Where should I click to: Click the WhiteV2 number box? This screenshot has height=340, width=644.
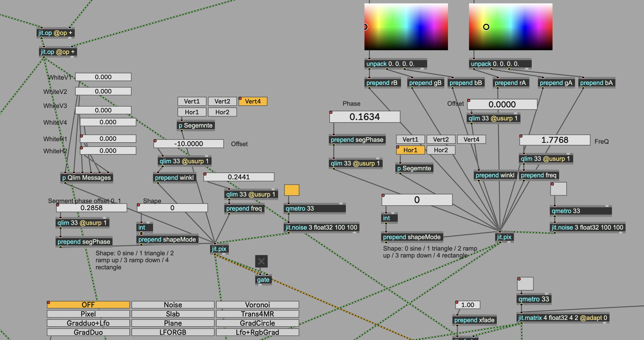[x=103, y=91]
